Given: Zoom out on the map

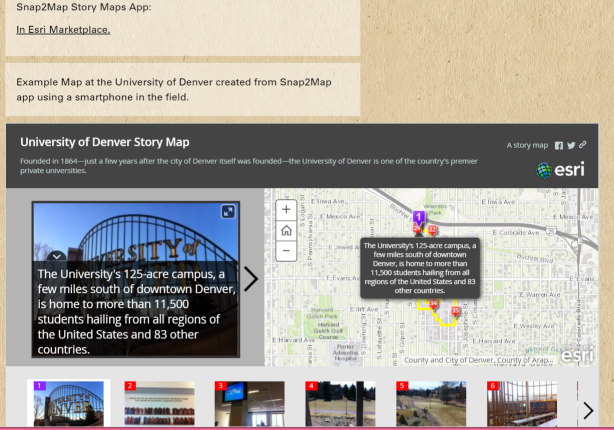Looking at the screenshot, I should (286, 251).
